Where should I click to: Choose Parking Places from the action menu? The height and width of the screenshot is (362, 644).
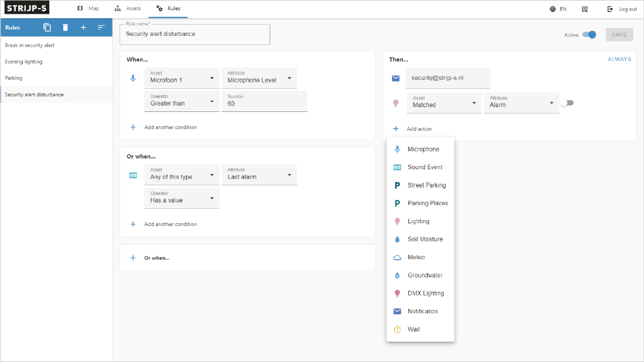[420, 203]
